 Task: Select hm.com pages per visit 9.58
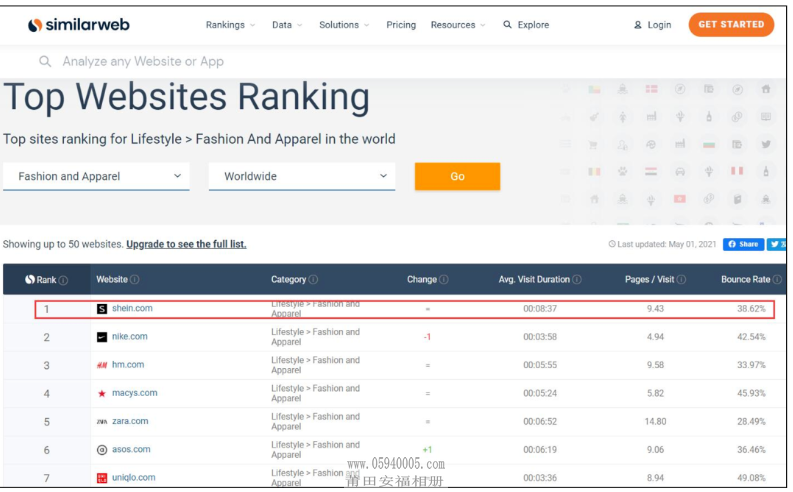point(655,365)
